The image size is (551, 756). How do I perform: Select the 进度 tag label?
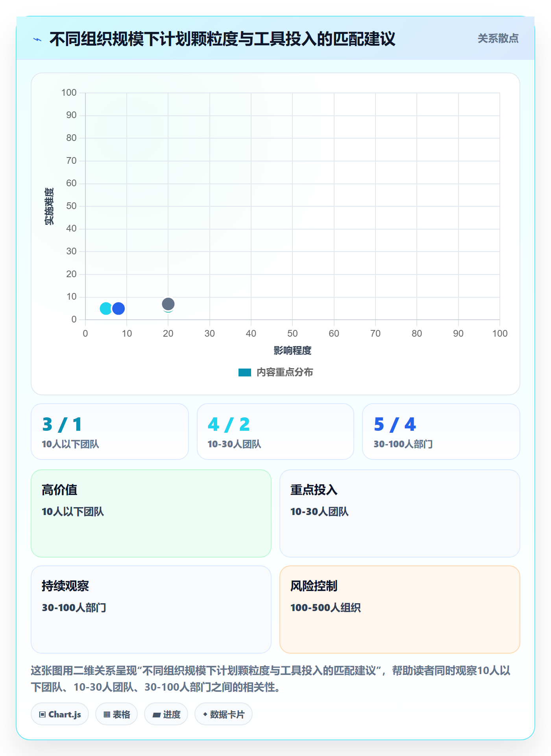click(172, 715)
